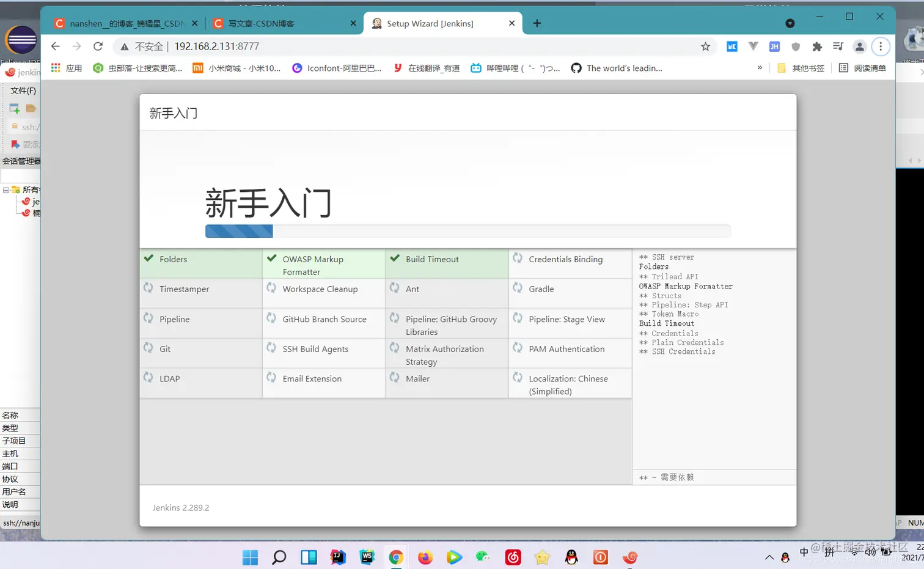Click the plugin installation progress bar
924x569 pixels.
pos(468,231)
